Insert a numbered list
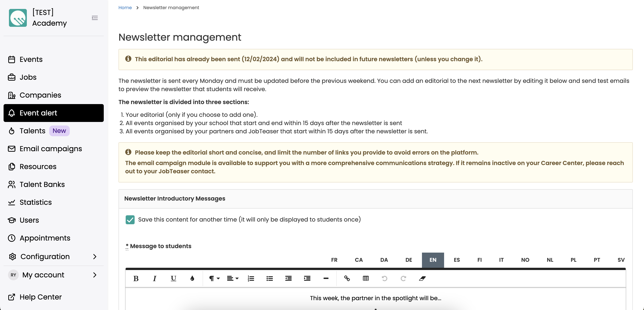This screenshot has width=644, height=310. tap(251, 278)
